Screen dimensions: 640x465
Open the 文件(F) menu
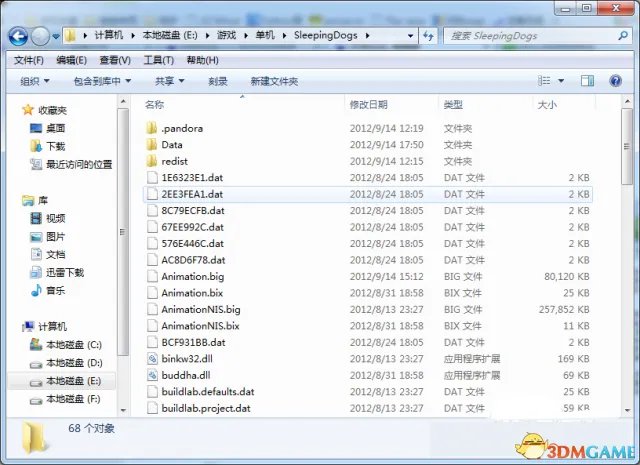pyautogui.click(x=29, y=60)
